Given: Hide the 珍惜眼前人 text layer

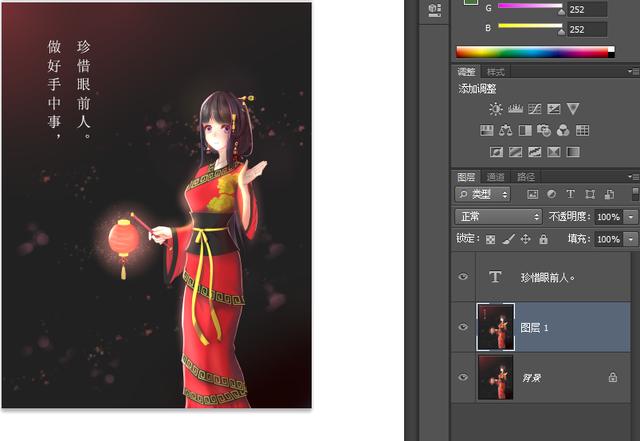Looking at the screenshot, I should point(462,277).
